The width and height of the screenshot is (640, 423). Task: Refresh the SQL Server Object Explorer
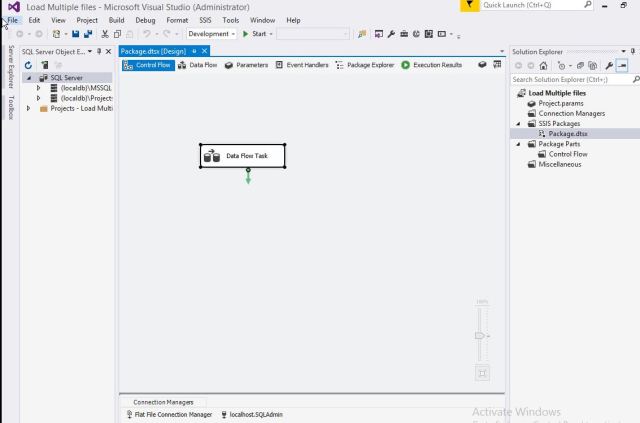pos(28,65)
